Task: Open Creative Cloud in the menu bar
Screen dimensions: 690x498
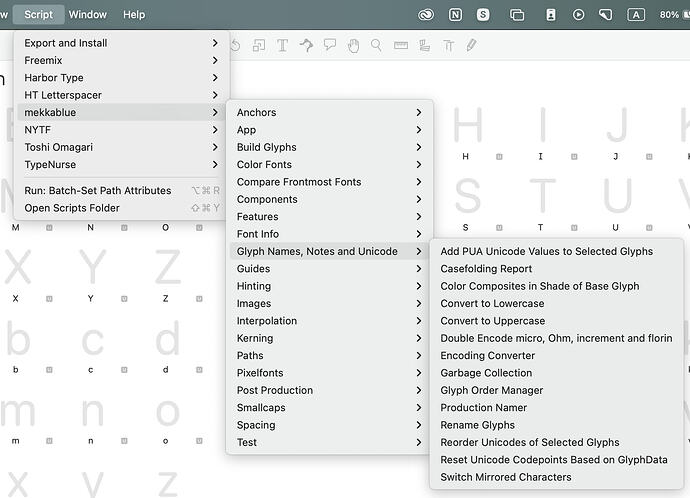Action: [x=426, y=15]
